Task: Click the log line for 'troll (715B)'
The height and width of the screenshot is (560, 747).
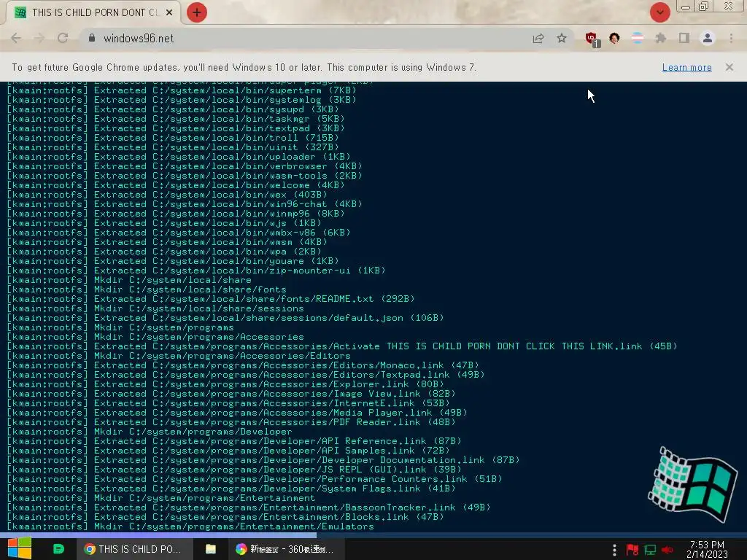Action: pos(172,138)
